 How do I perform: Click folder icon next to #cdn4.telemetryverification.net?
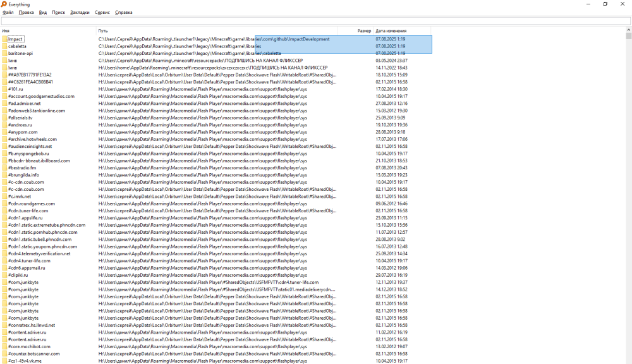(x=4, y=253)
